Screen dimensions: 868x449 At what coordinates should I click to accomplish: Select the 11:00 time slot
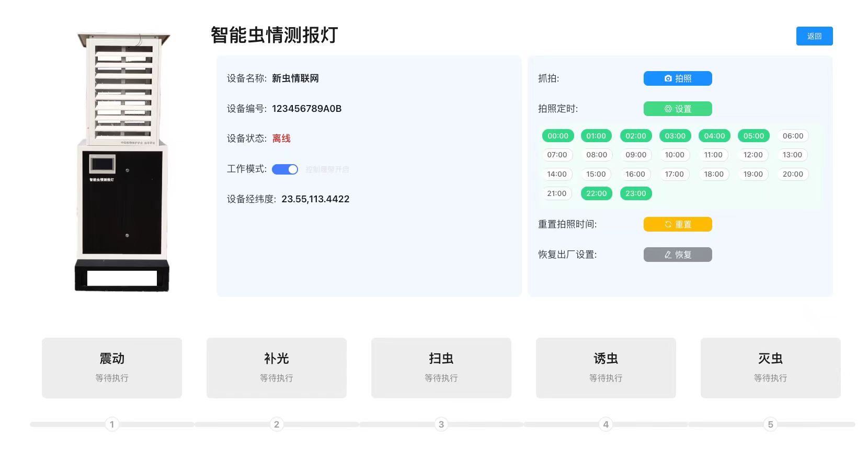[713, 155]
